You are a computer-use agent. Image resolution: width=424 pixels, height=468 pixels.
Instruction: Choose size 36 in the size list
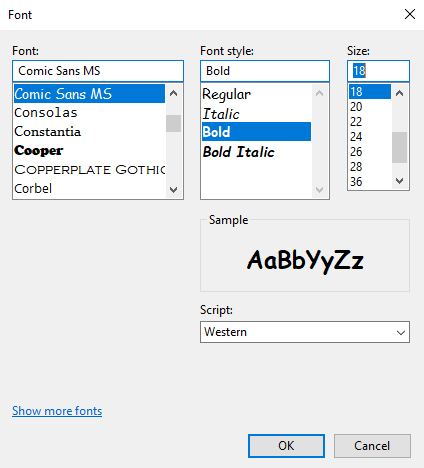coord(370,182)
